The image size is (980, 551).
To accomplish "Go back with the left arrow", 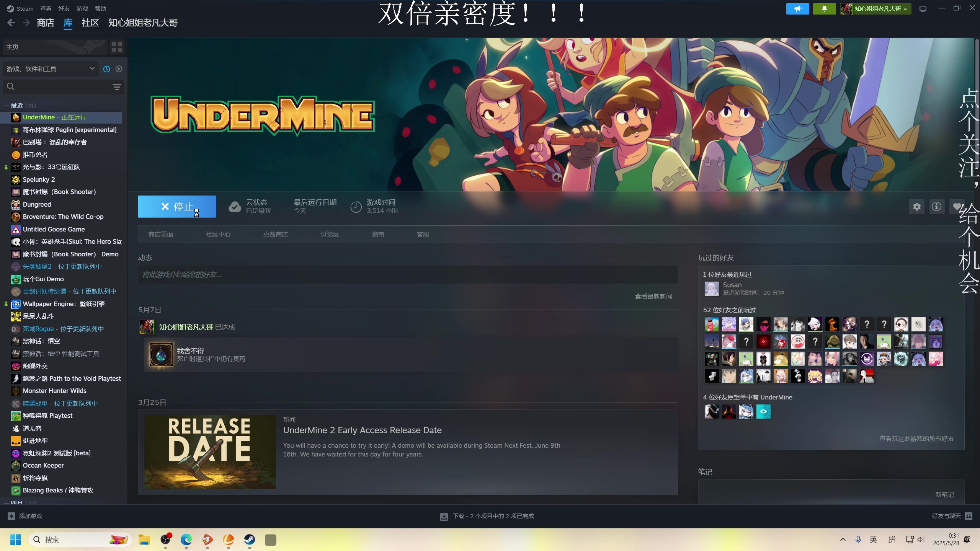I will pos(11,23).
